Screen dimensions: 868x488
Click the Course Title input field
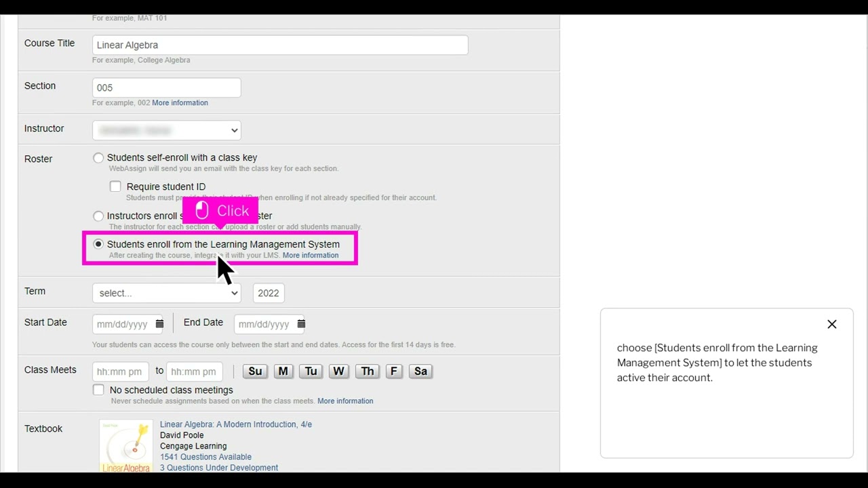click(280, 45)
